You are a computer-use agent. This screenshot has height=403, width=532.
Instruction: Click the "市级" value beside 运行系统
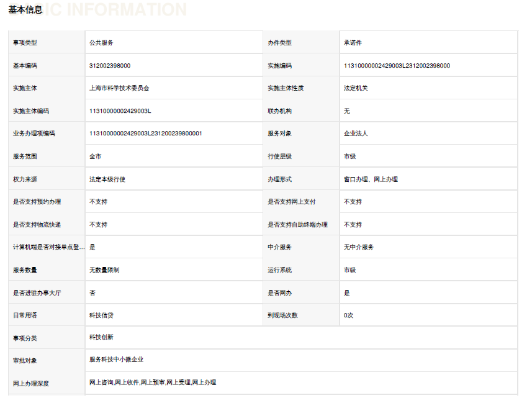[x=349, y=270]
